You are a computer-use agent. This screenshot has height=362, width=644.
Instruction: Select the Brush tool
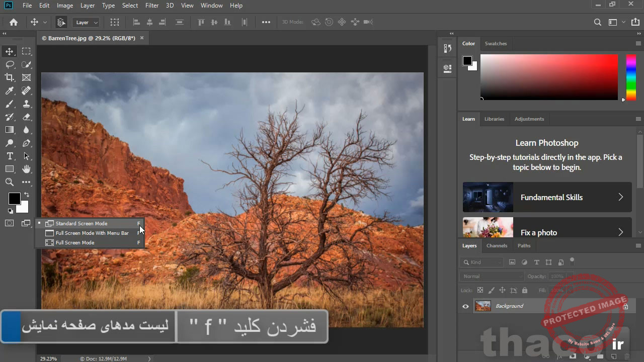[10, 104]
